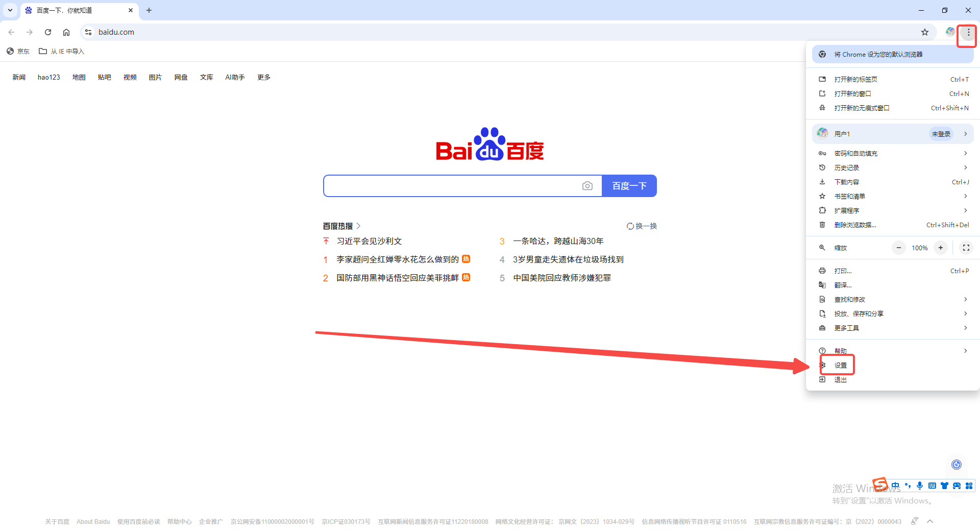Viewport: 980px width, 531px height.
Task: Open the 新闻 nav link
Action: tap(19, 77)
